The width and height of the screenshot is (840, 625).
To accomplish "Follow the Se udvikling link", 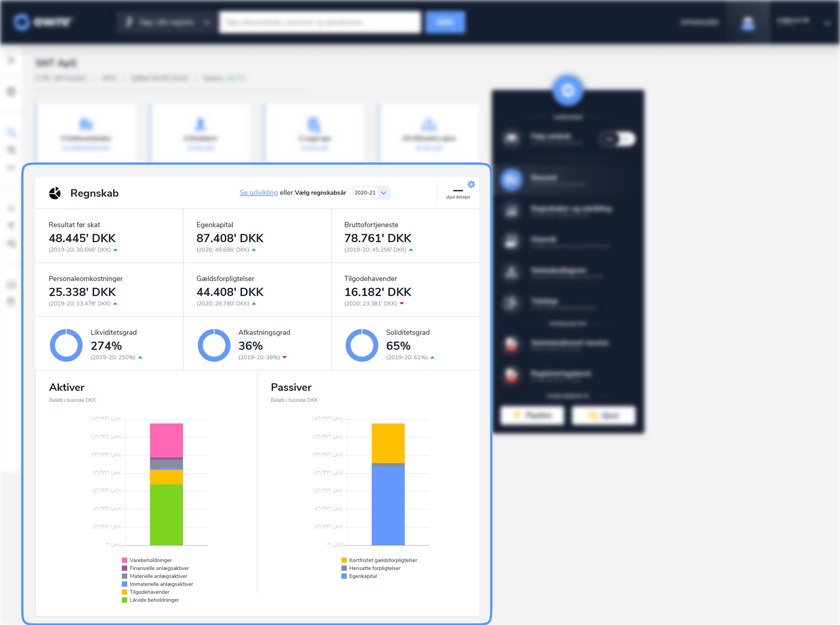I will [x=259, y=192].
